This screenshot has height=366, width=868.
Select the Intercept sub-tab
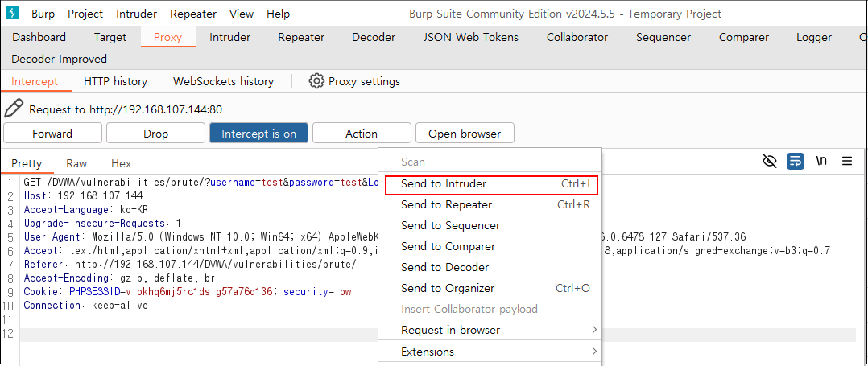35,81
